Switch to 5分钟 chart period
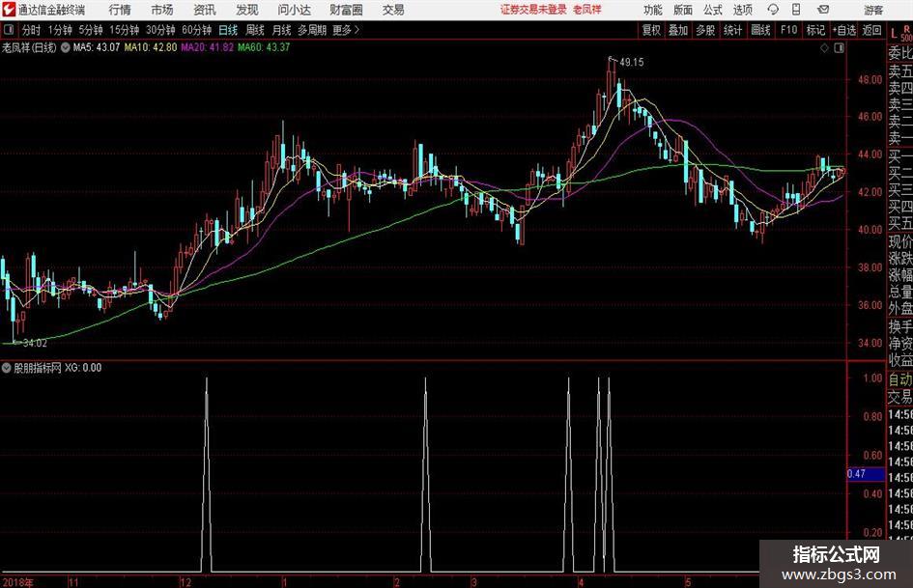 pyautogui.click(x=91, y=30)
